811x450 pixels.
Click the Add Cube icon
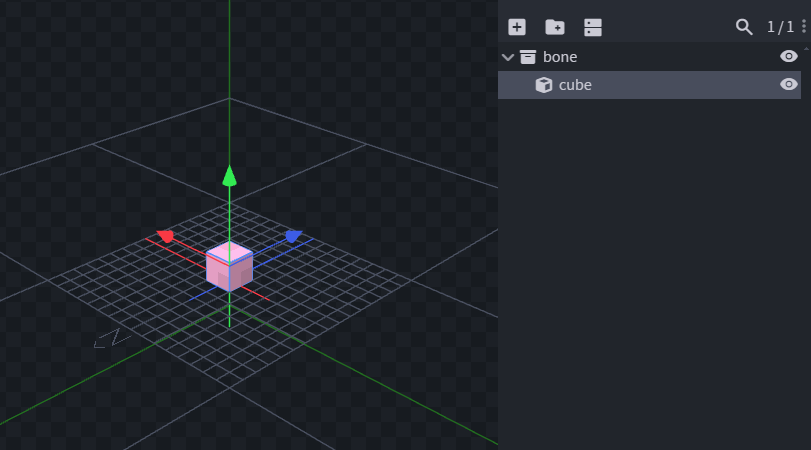tap(517, 27)
